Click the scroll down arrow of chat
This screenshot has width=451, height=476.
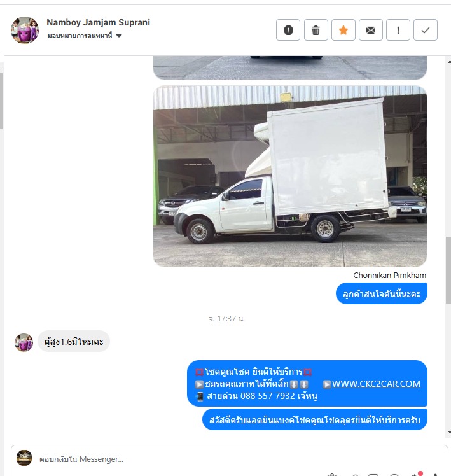[x=449, y=432]
